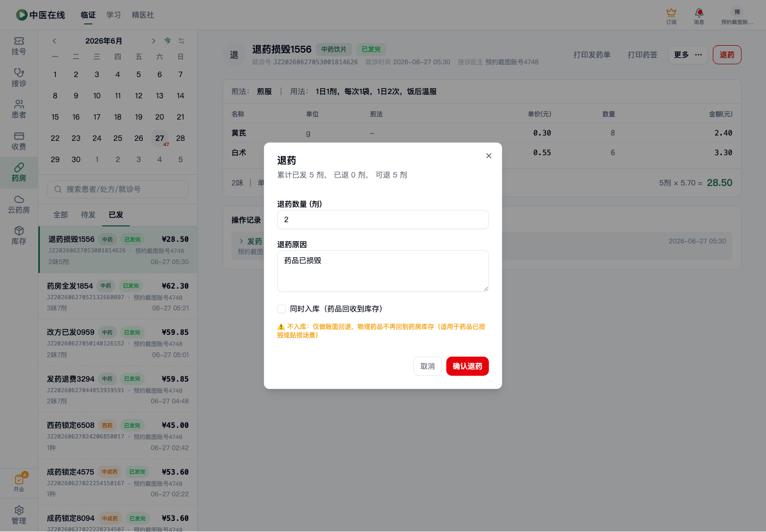Click the 黄芪 herb row name

point(239,133)
